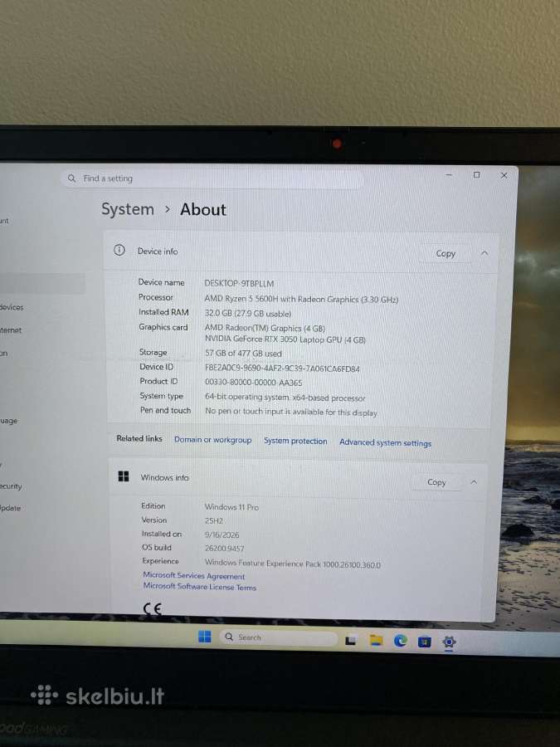Click the 32.0 GB installed RAM value
Screen dimensions: 560x747
247,314
